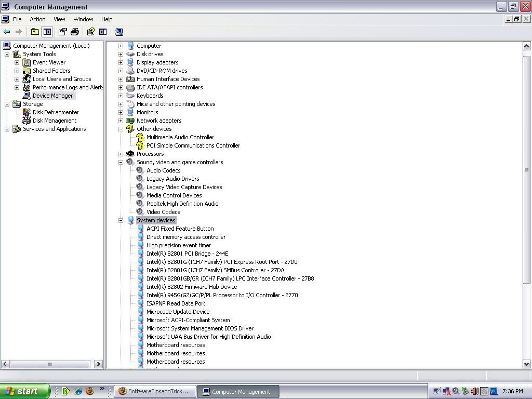Select Mice and other pointing devices
This screenshot has height=399, width=532.
click(176, 104)
